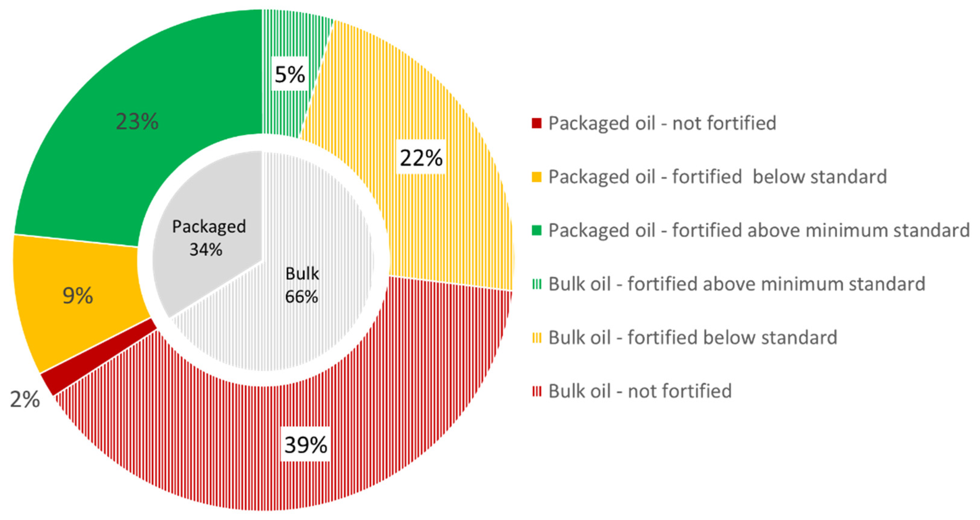Select "Packaged oil - fortified below standard" legend text

(x=718, y=177)
